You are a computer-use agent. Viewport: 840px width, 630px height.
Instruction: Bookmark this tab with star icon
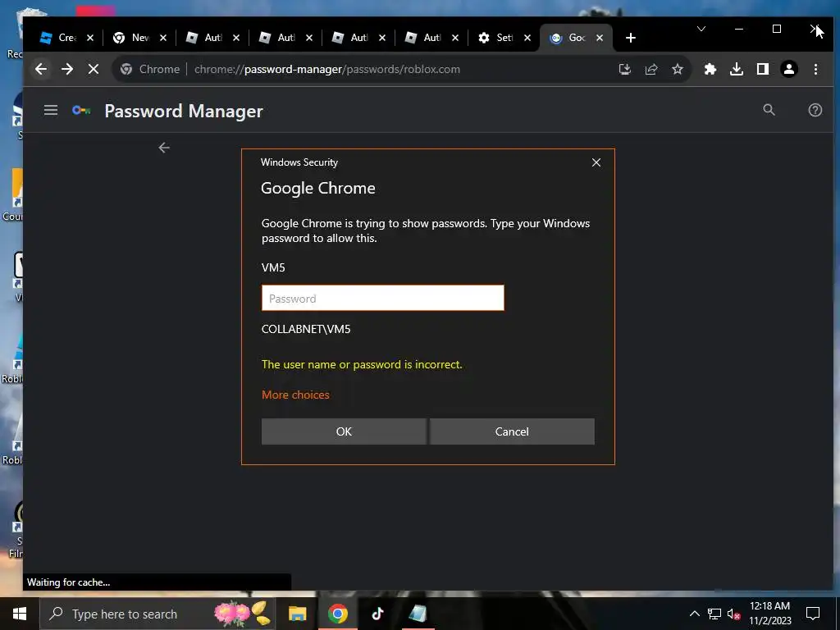677,69
